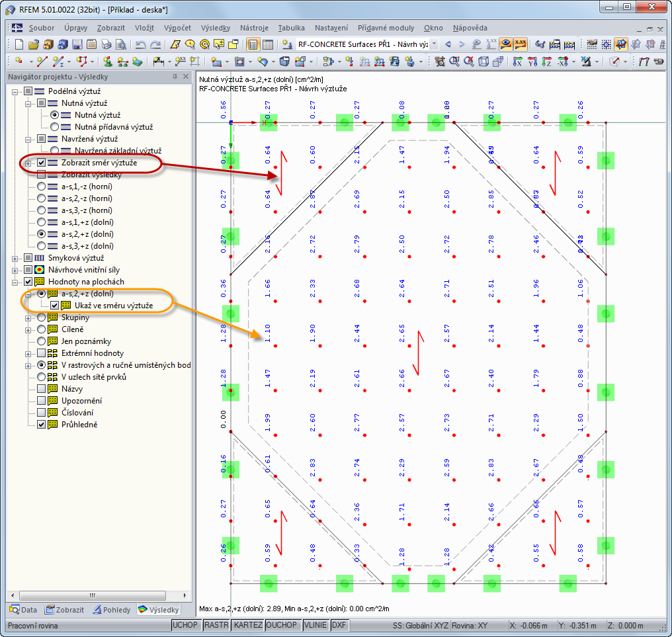
Task: Toggle VLINIE guidelines button
Action: 315,625
